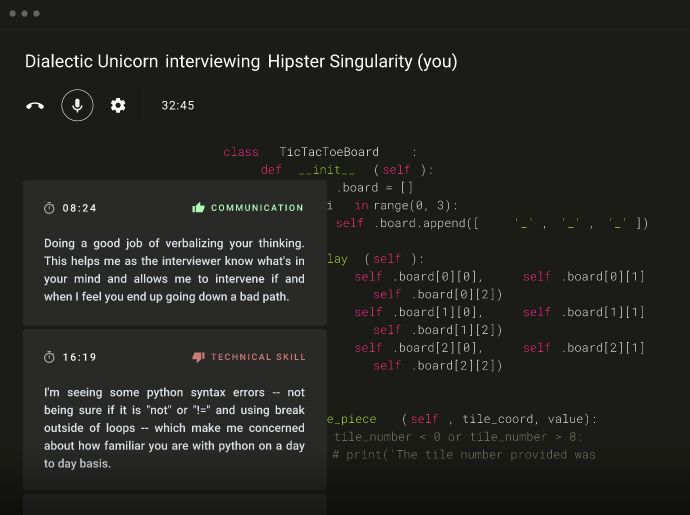Click the stopwatch icon beside 08:24

tap(49, 208)
